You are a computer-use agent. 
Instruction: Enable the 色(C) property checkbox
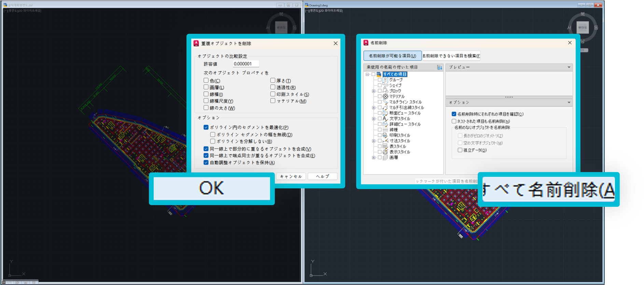tap(206, 81)
